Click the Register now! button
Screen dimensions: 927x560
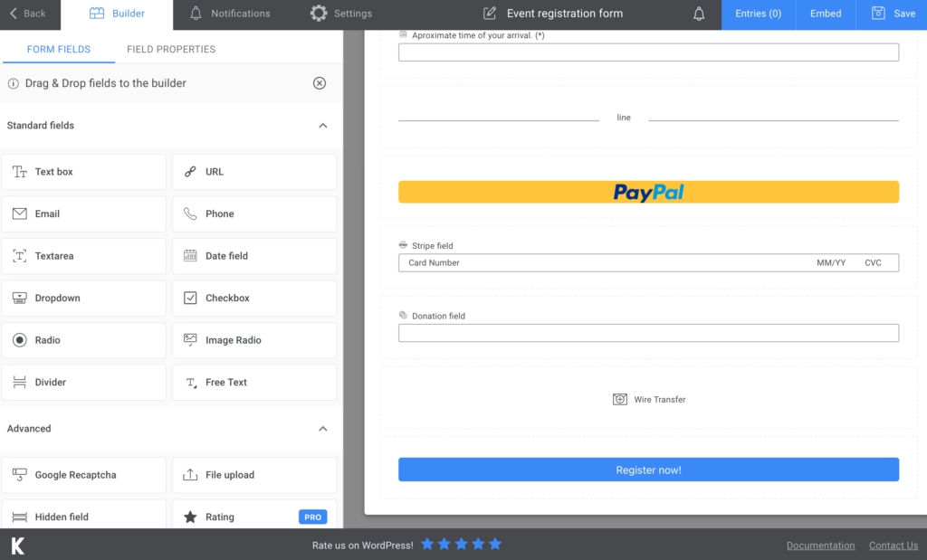click(x=648, y=470)
